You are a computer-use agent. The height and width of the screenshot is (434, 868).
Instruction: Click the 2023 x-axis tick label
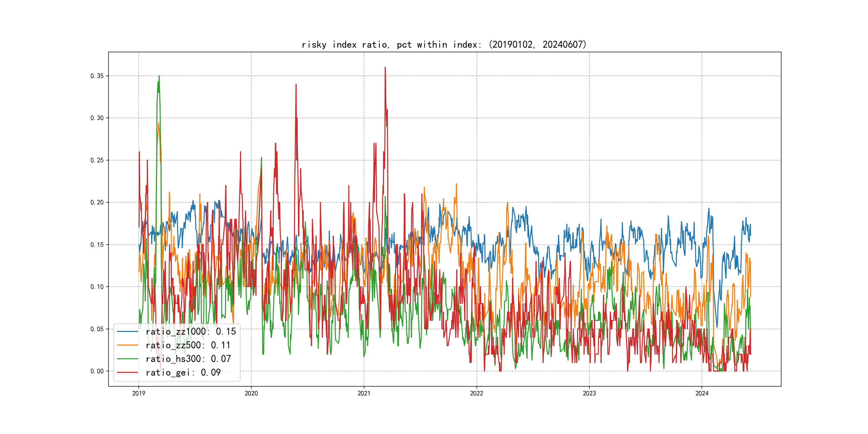click(x=589, y=393)
